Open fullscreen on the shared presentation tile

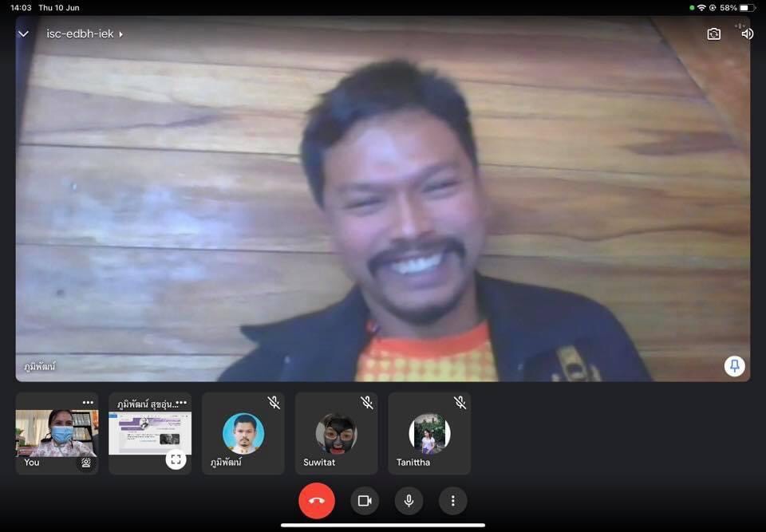click(x=176, y=459)
